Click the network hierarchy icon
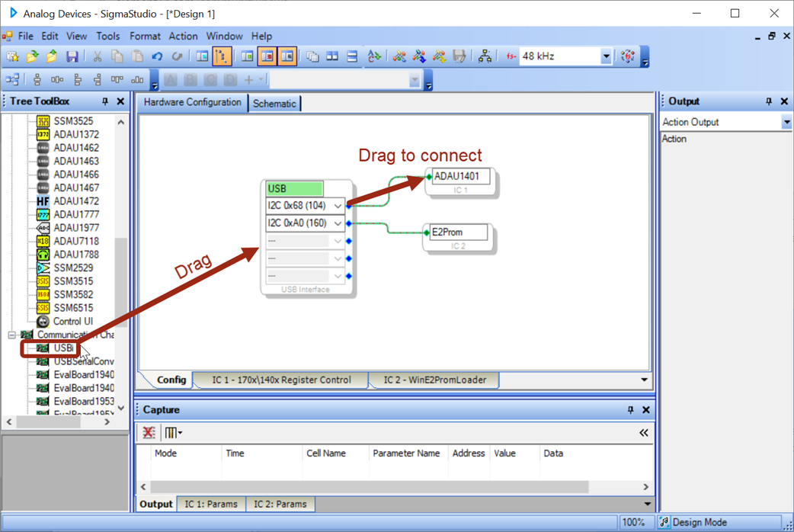 point(485,56)
